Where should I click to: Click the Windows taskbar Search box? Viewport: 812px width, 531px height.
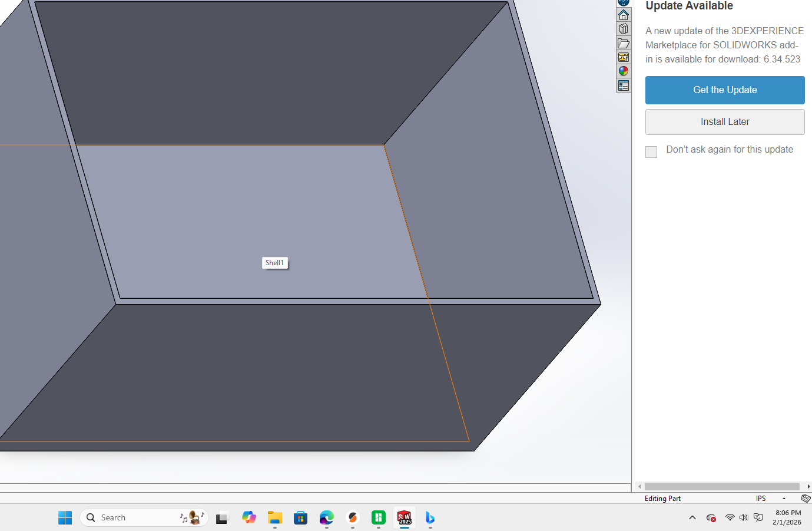(x=144, y=517)
